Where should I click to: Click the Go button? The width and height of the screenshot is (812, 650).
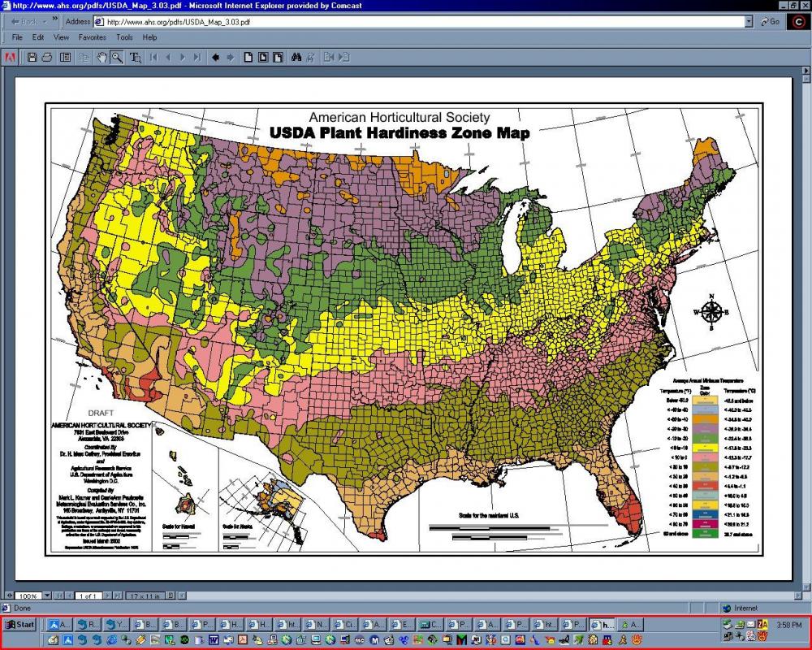tap(771, 22)
